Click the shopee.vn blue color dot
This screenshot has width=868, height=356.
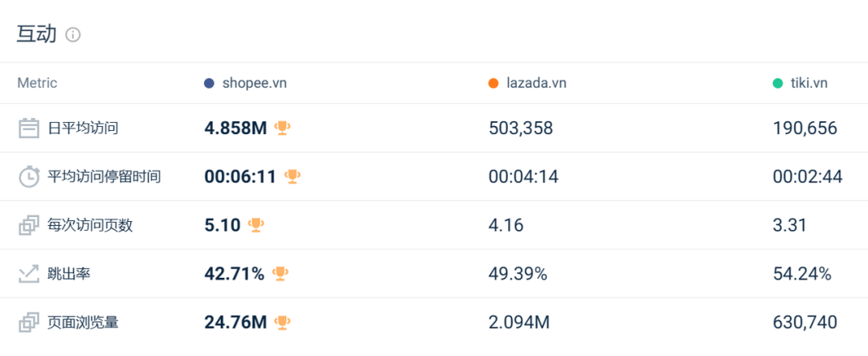209,83
